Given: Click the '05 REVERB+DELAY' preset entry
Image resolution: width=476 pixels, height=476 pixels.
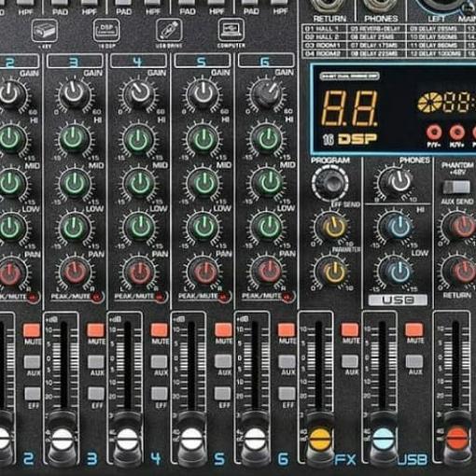Looking at the screenshot, I should [376, 29].
